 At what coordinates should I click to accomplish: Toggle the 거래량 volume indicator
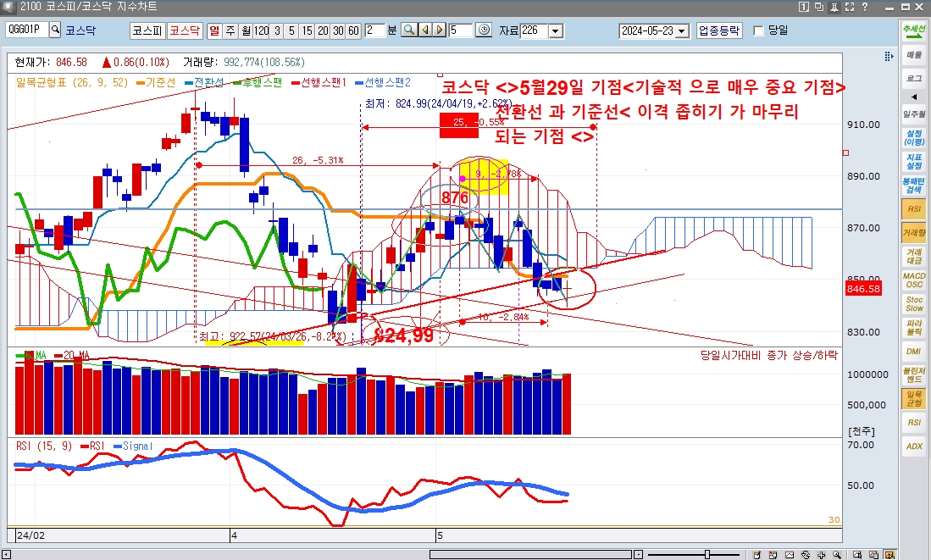pos(914,233)
